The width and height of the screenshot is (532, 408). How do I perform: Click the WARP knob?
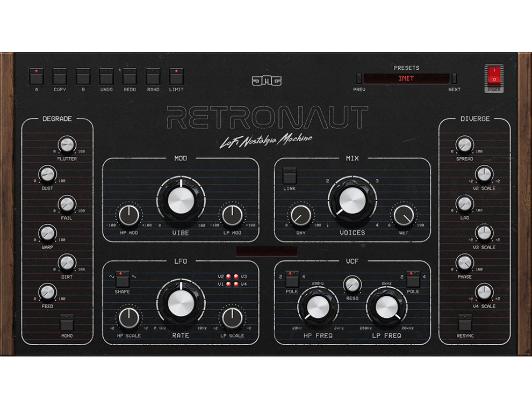47,233
